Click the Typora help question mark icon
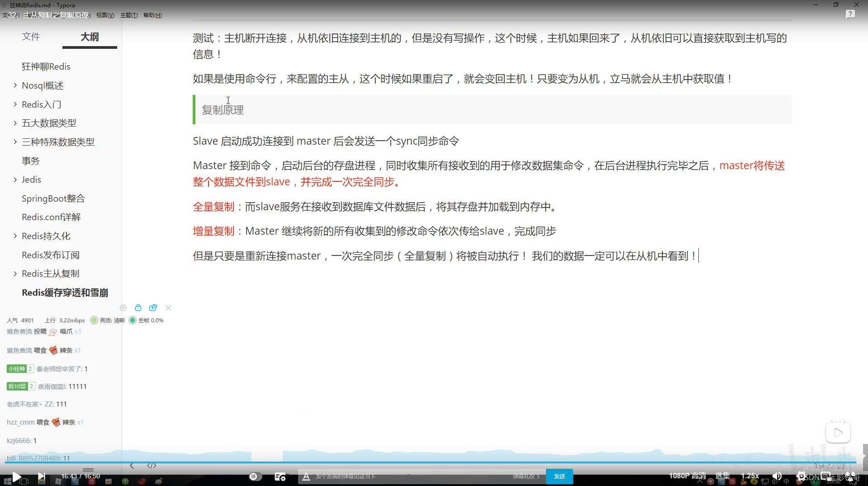 tap(850, 14)
